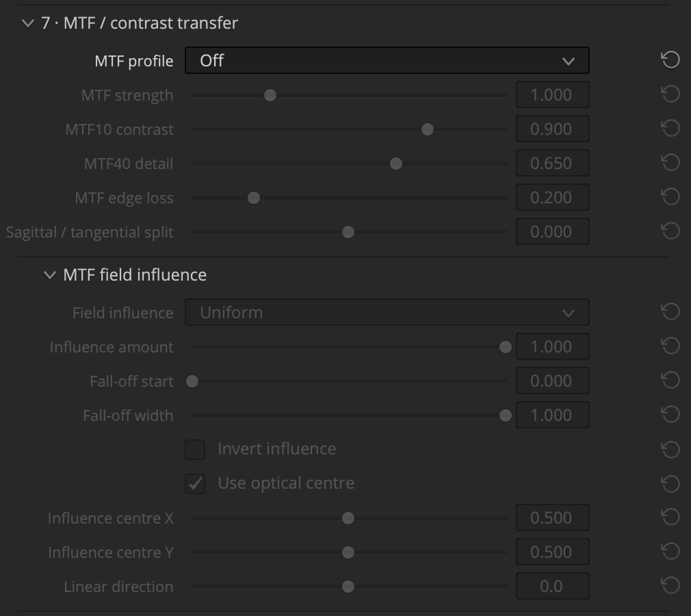691x616 pixels.
Task: Open the Field influence Uniform dropdown
Action: [387, 312]
